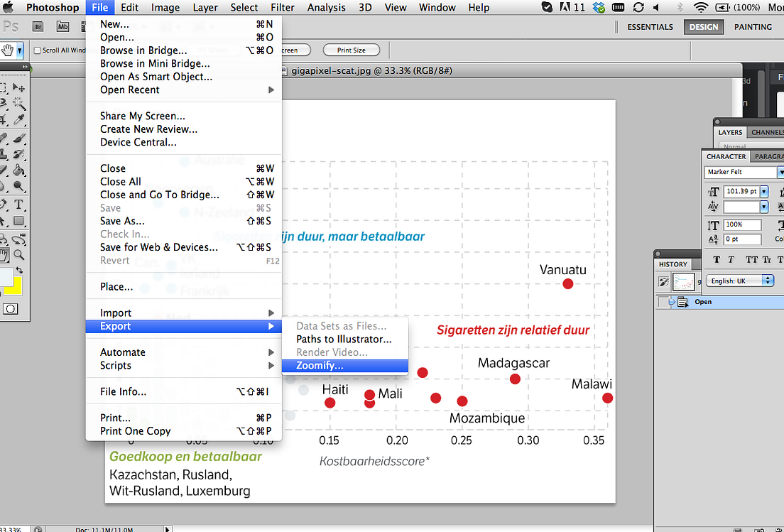Open the Hand tool preset picker arrow
This screenshot has width=784, height=532.
(x=20, y=50)
